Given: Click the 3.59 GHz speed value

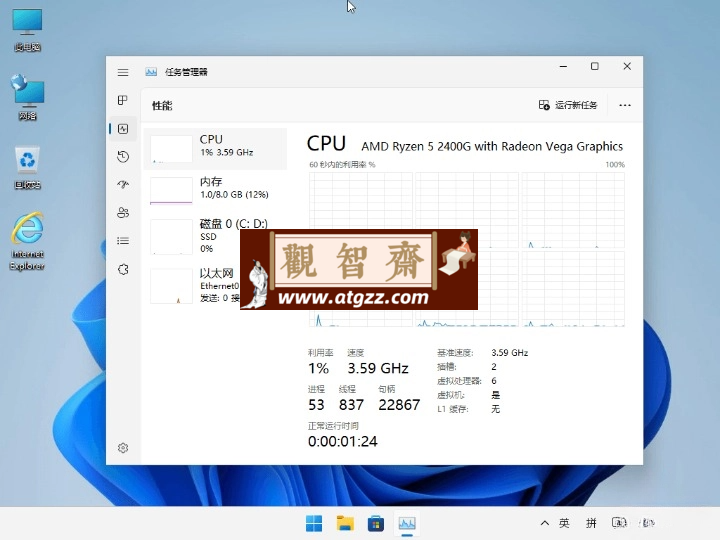Looking at the screenshot, I should point(378,368).
